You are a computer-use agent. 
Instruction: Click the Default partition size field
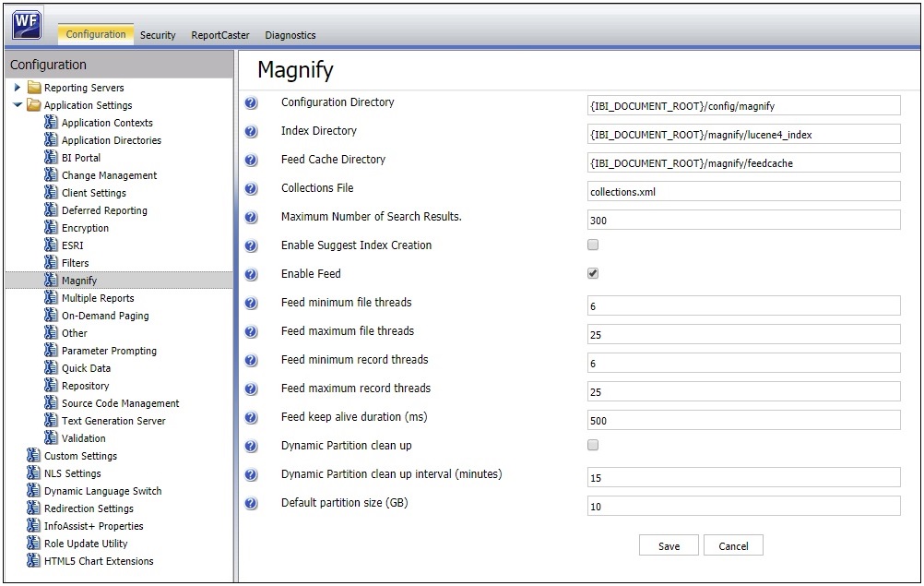point(743,506)
